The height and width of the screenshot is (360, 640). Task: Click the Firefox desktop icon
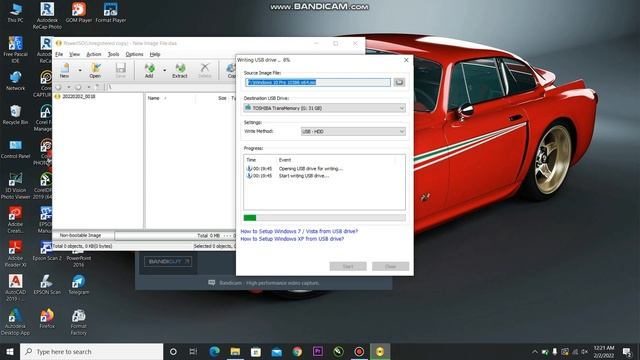pyautogui.click(x=47, y=319)
